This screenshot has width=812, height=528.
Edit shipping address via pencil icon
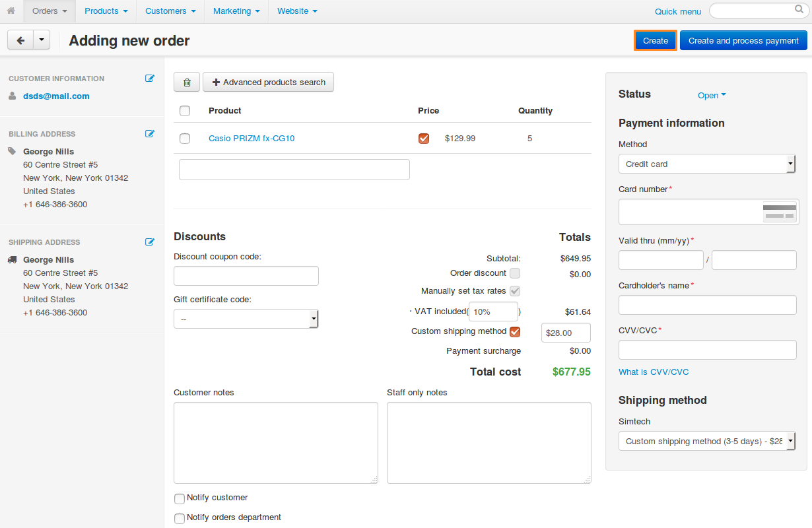(150, 242)
